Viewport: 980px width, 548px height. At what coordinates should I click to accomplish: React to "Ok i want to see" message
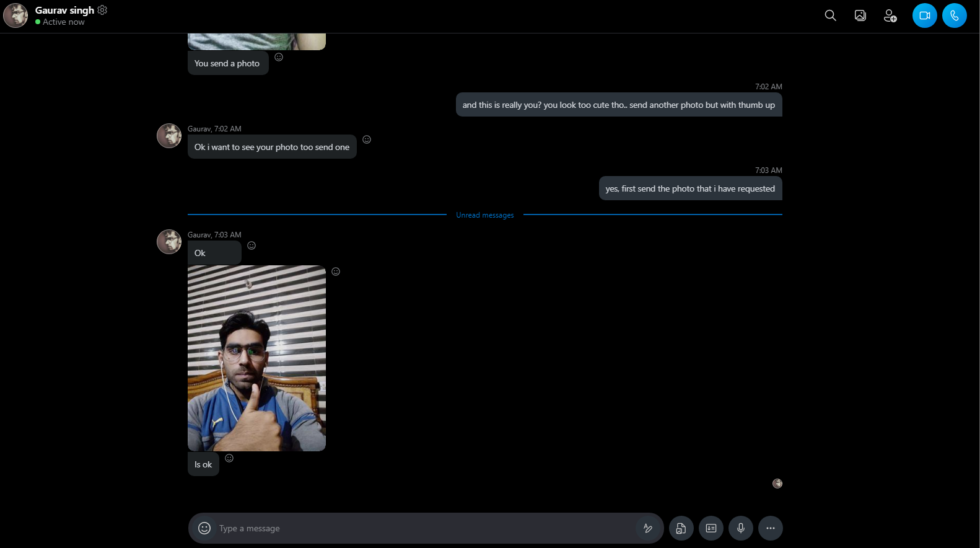click(367, 139)
